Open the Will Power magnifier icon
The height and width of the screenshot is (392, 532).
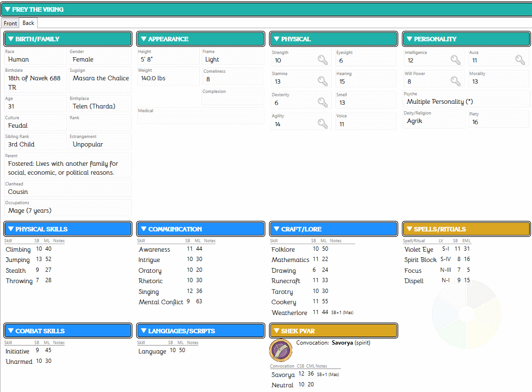click(x=455, y=81)
